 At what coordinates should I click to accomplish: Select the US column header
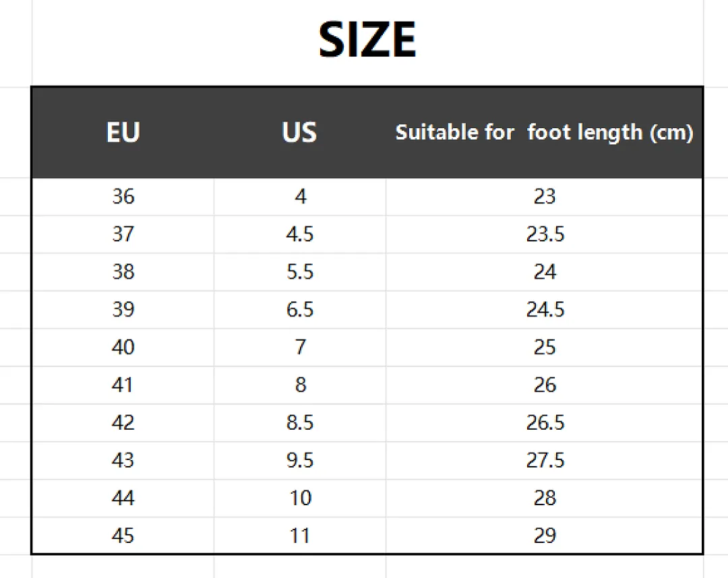pyautogui.click(x=299, y=132)
